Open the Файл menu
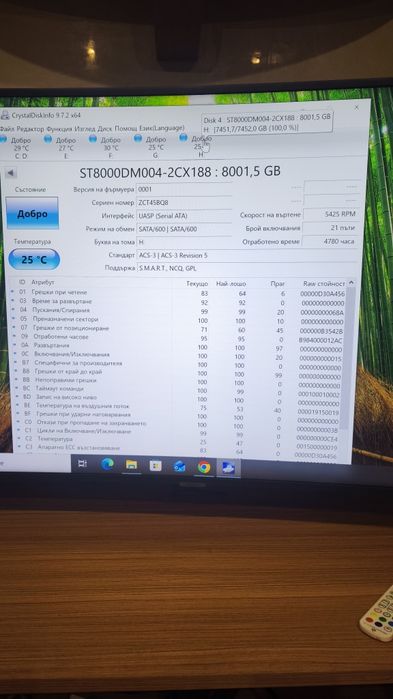 [x=6, y=129]
